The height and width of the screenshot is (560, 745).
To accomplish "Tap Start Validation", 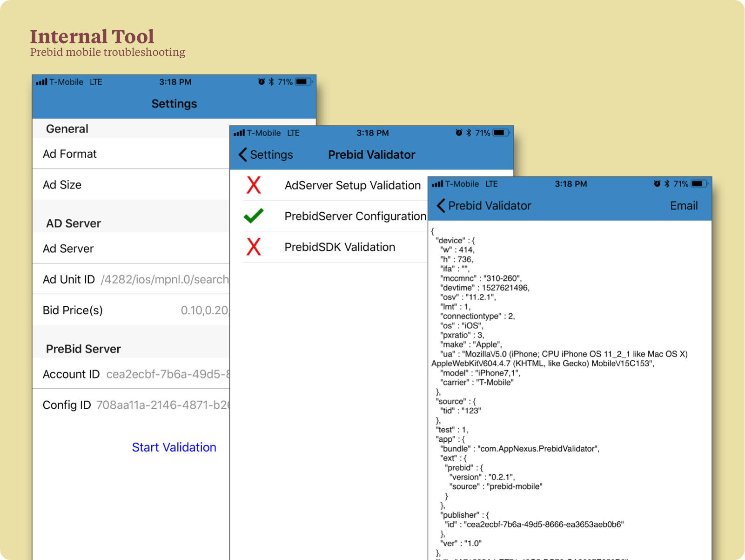I will (x=174, y=447).
